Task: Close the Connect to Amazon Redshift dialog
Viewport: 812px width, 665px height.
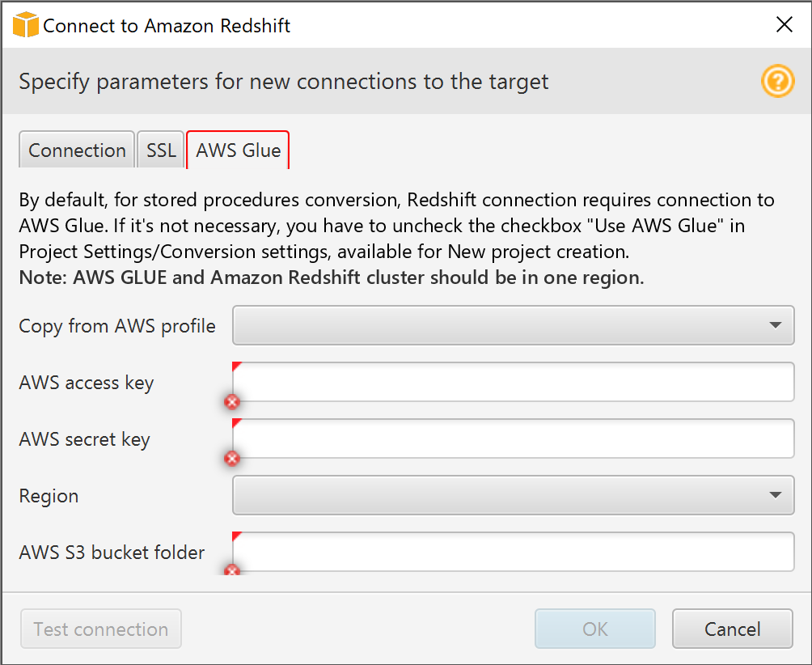Action: pyautogui.click(x=785, y=24)
